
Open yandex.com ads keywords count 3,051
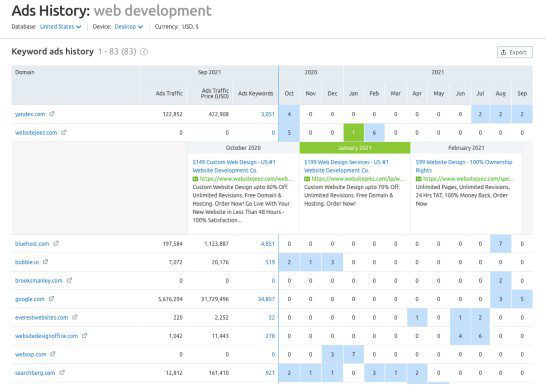(x=268, y=114)
